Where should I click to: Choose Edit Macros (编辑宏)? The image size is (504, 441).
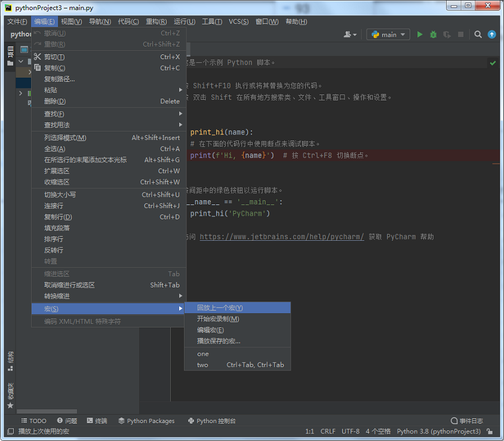click(x=238, y=330)
